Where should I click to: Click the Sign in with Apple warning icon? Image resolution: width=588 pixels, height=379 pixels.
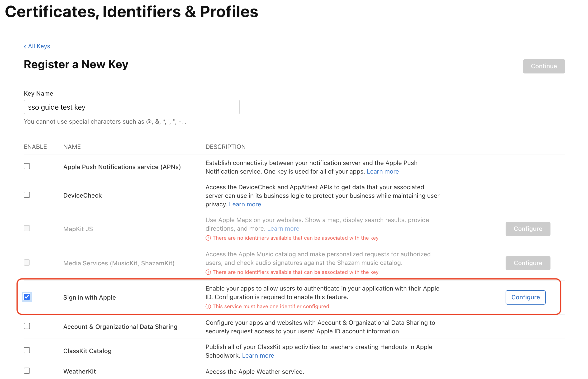pos(208,306)
